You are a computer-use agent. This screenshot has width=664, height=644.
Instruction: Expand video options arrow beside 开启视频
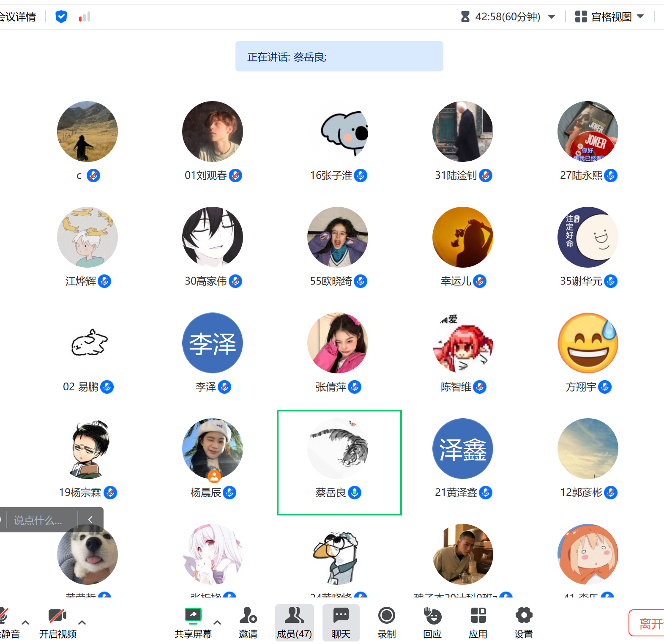[82, 622]
